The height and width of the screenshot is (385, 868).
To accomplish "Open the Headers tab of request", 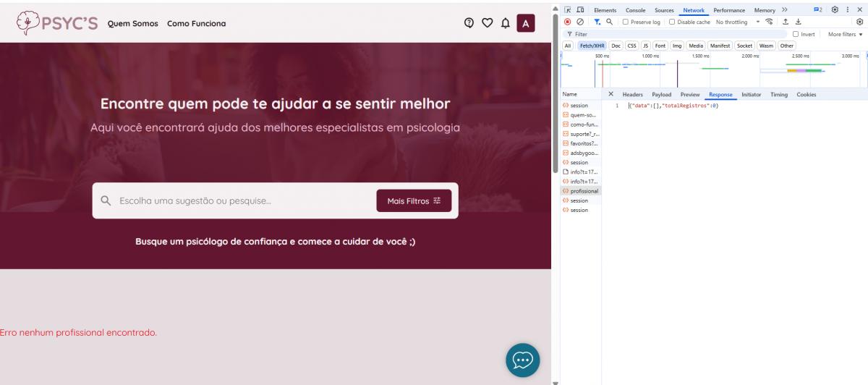I will (x=632, y=94).
